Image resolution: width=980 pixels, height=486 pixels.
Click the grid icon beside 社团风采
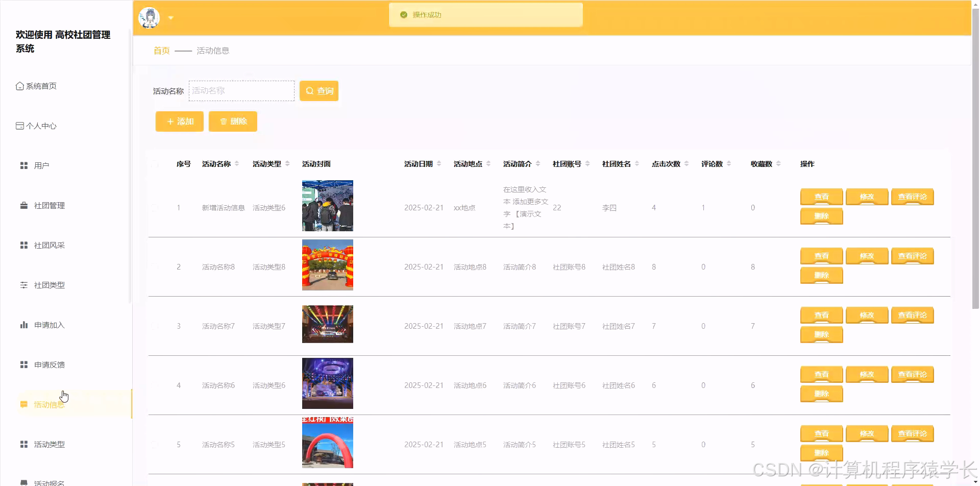point(24,245)
